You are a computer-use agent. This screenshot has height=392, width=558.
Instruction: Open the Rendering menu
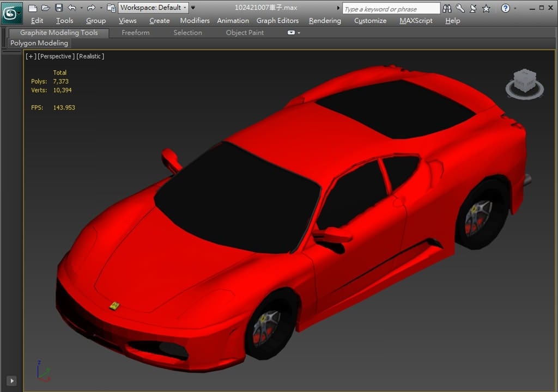tap(325, 21)
